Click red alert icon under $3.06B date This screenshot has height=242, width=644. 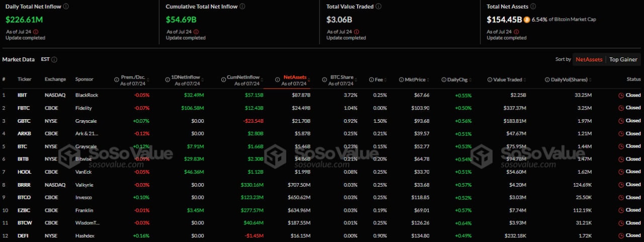[356, 32]
